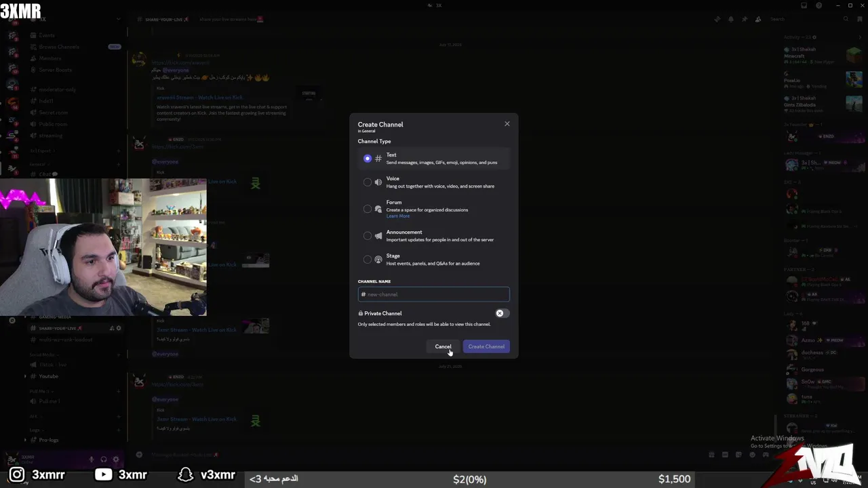Open the Inbox icon in title bar
Viewport: 868px width, 488px height.
pyautogui.click(x=804, y=5)
